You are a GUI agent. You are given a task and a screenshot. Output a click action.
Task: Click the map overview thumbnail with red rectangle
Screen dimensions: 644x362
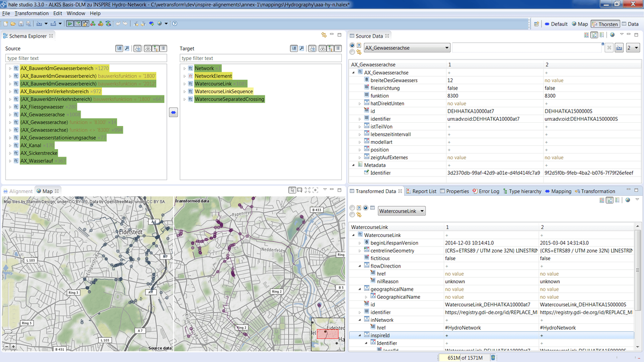click(327, 335)
